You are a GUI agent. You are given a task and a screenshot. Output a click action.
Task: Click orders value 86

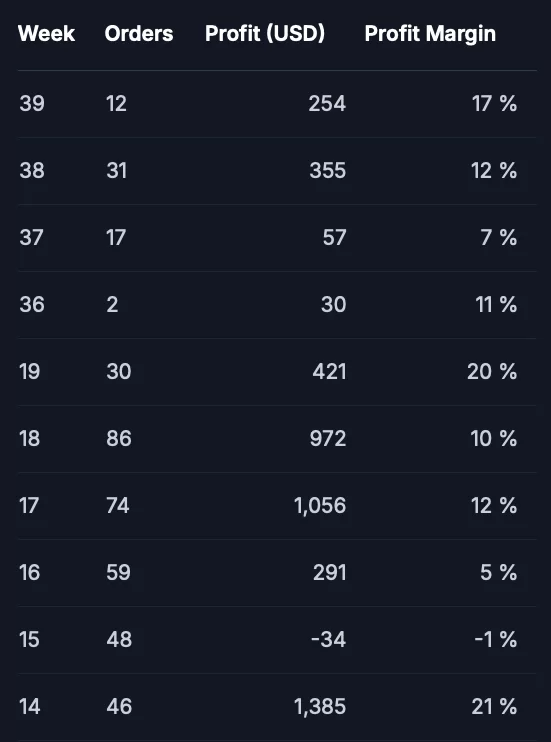pyautogui.click(x=118, y=439)
